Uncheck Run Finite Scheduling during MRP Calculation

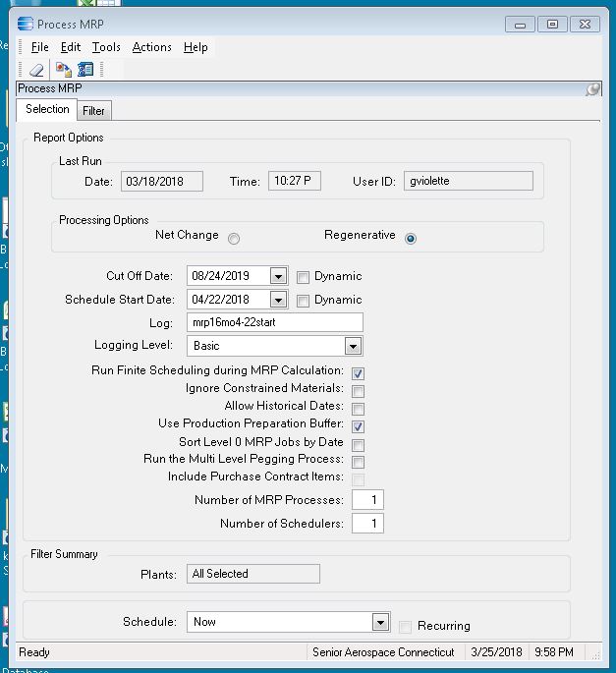pos(358,374)
